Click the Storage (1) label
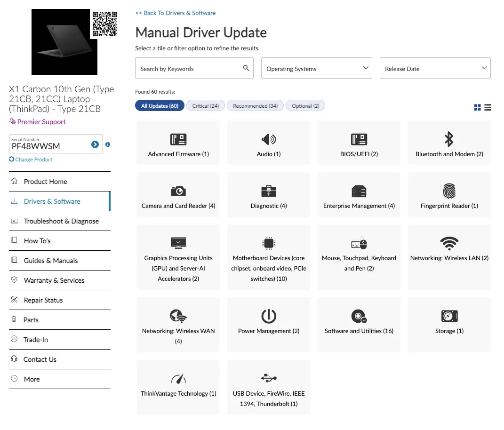The image size is (504, 430). 449,331
